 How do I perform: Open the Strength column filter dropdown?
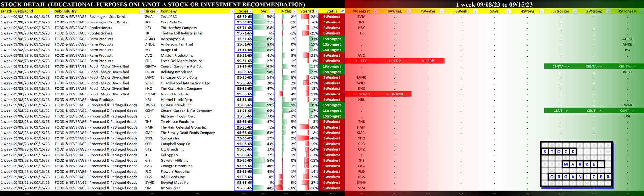[316, 11]
